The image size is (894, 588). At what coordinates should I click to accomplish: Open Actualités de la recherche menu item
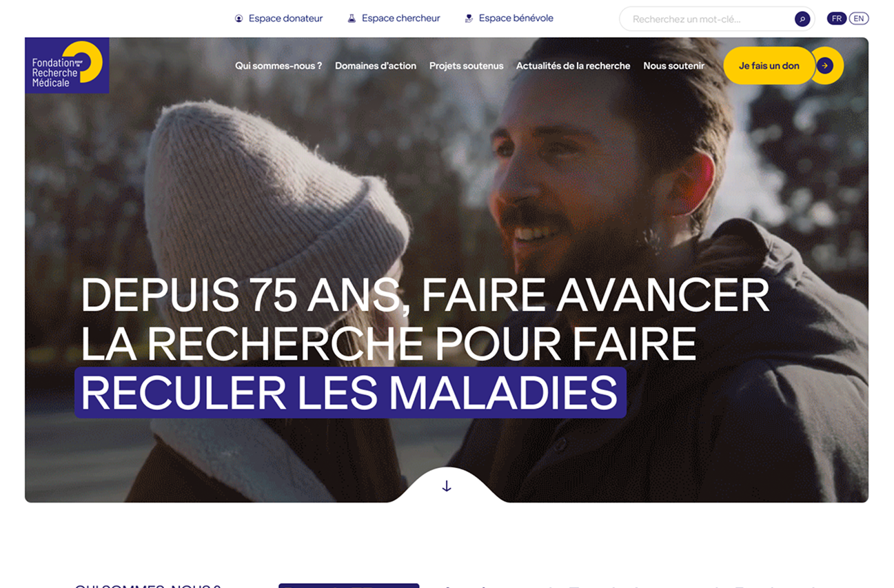(573, 66)
